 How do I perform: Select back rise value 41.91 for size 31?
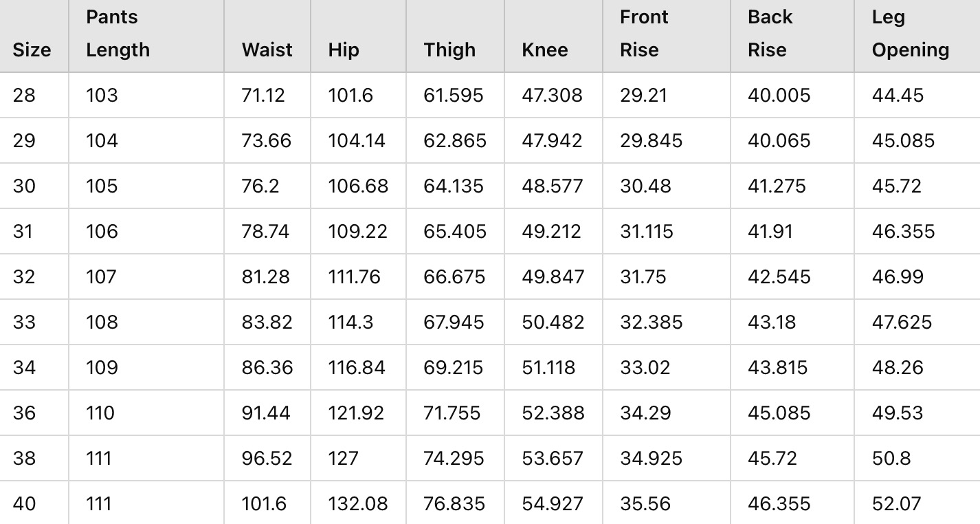(770, 232)
